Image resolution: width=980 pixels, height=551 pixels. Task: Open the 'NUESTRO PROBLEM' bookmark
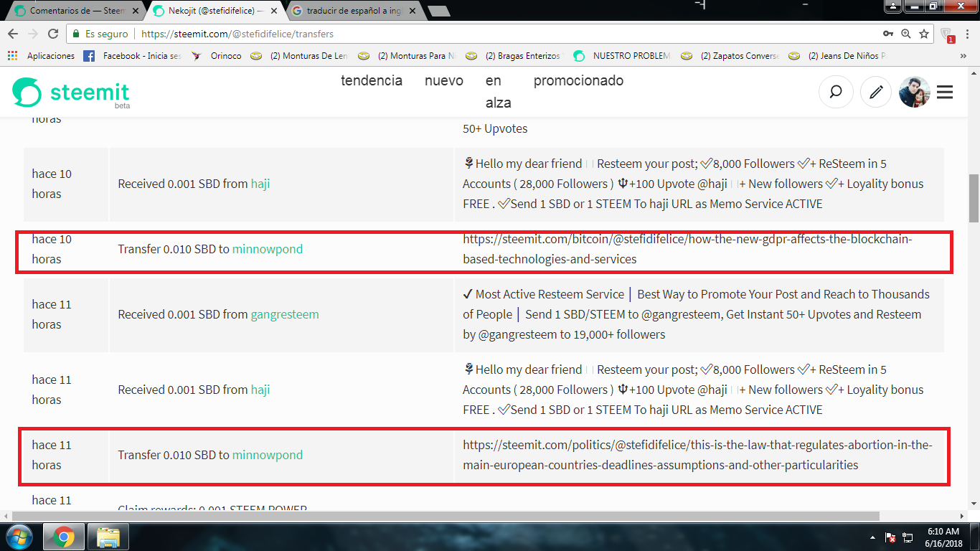[623, 56]
